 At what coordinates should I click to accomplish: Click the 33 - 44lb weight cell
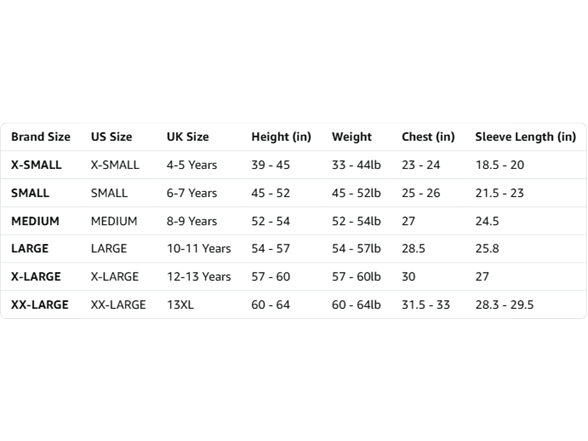click(x=356, y=165)
